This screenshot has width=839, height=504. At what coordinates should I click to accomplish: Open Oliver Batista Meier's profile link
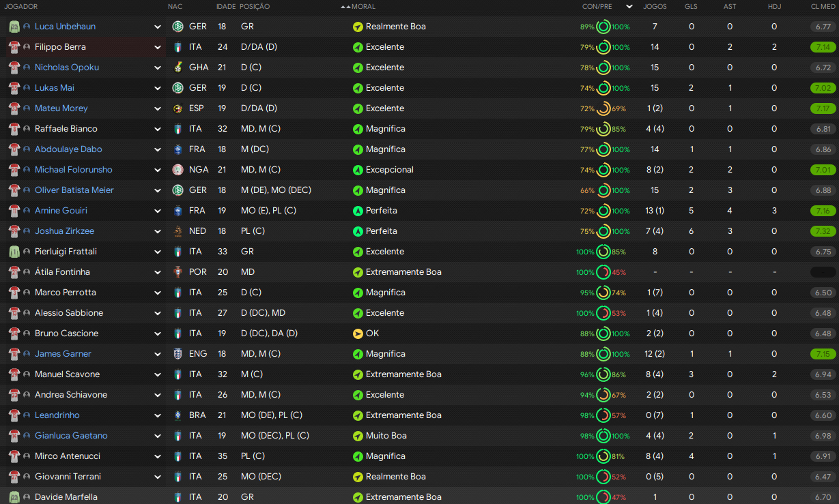tap(74, 190)
